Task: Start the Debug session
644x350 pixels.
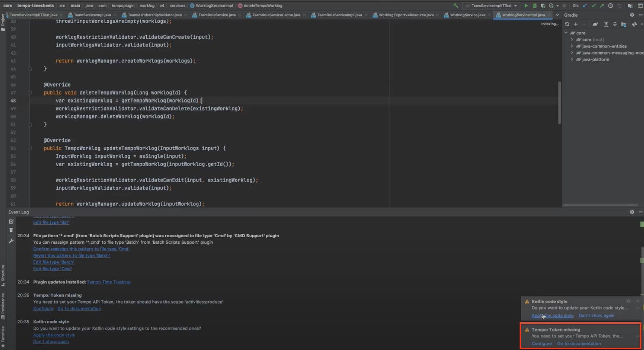Action: (x=535, y=6)
